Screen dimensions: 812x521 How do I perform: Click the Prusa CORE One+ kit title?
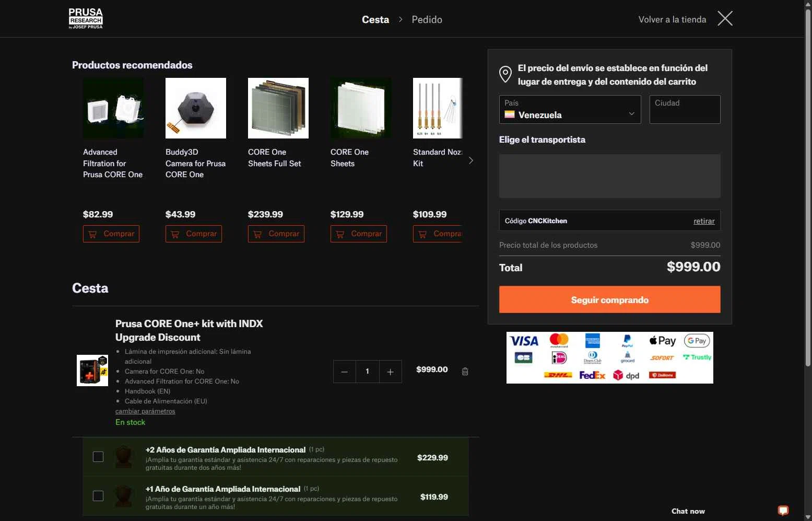pos(189,330)
